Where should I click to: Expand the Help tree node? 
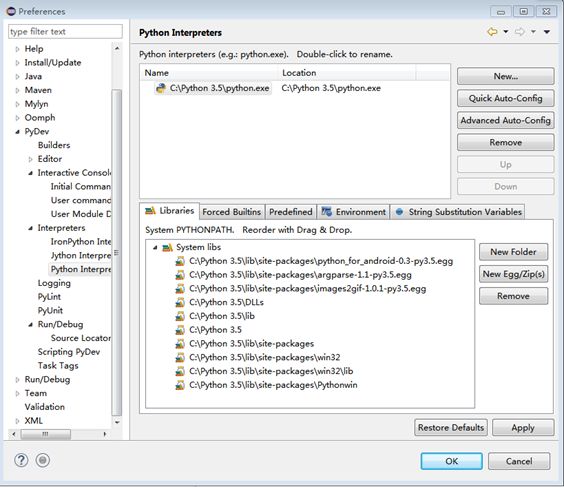click(17, 49)
